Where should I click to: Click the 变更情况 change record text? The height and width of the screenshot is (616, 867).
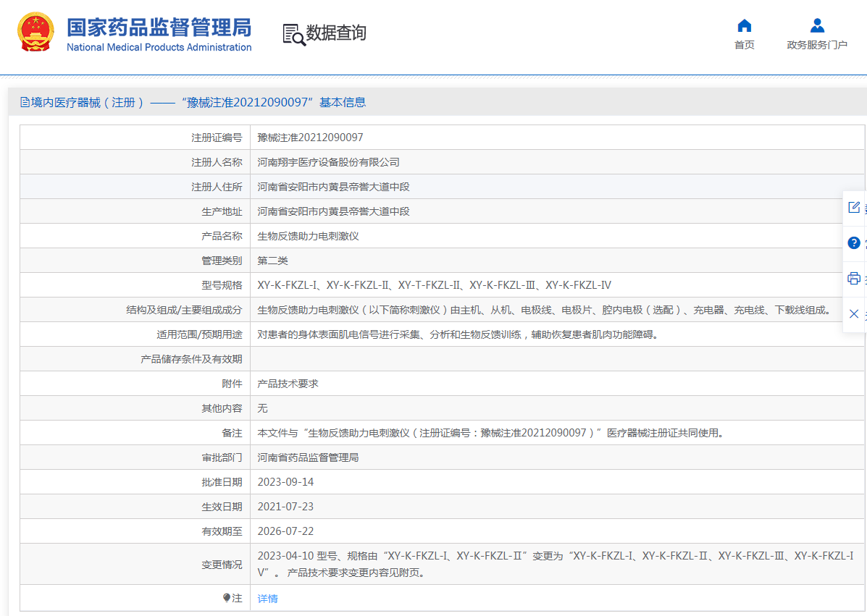tap(555, 564)
